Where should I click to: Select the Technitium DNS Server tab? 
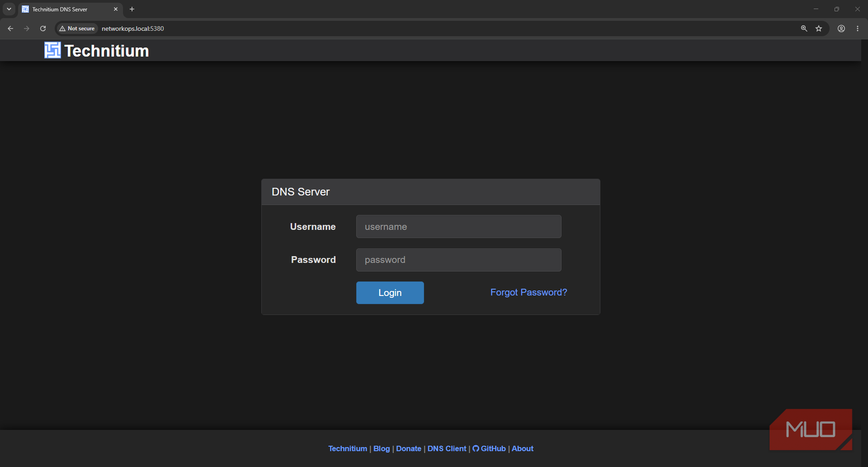click(x=70, y=9)
